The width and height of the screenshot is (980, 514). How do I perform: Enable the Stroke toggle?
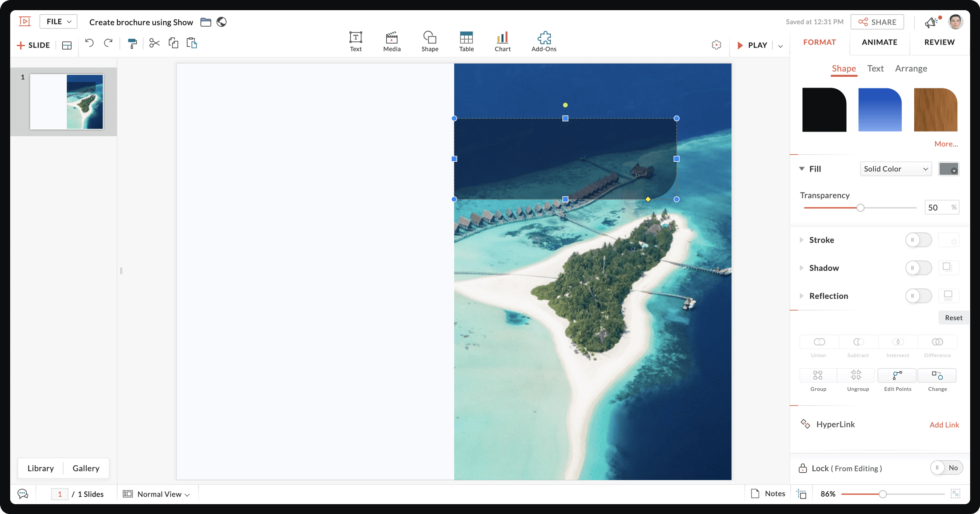pos(918,240)
